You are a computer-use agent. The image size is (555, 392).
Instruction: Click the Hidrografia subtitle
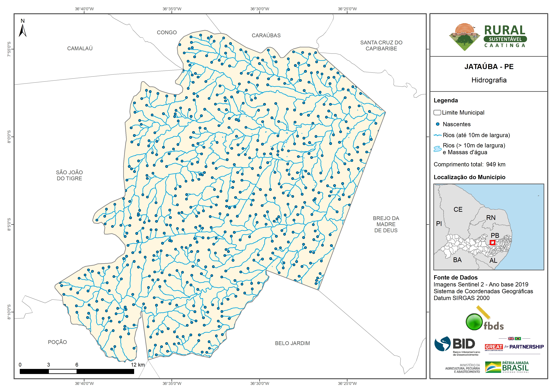coord(489,80)
